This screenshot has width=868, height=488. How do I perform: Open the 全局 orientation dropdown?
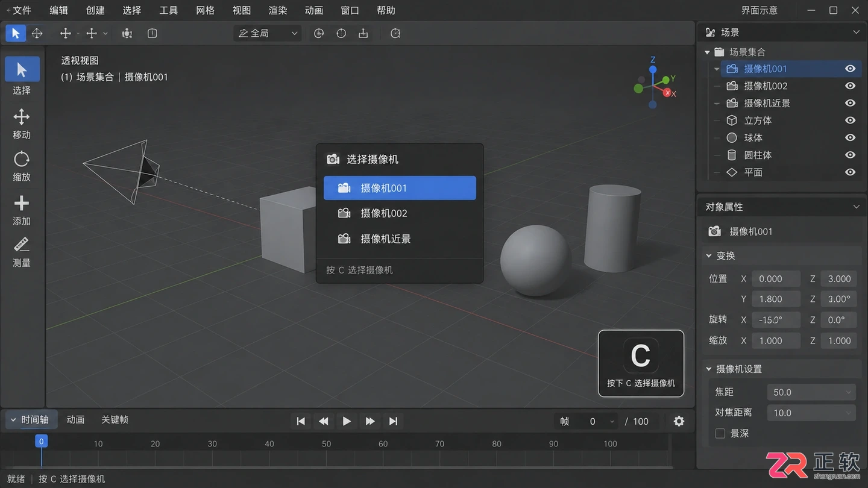267,33
